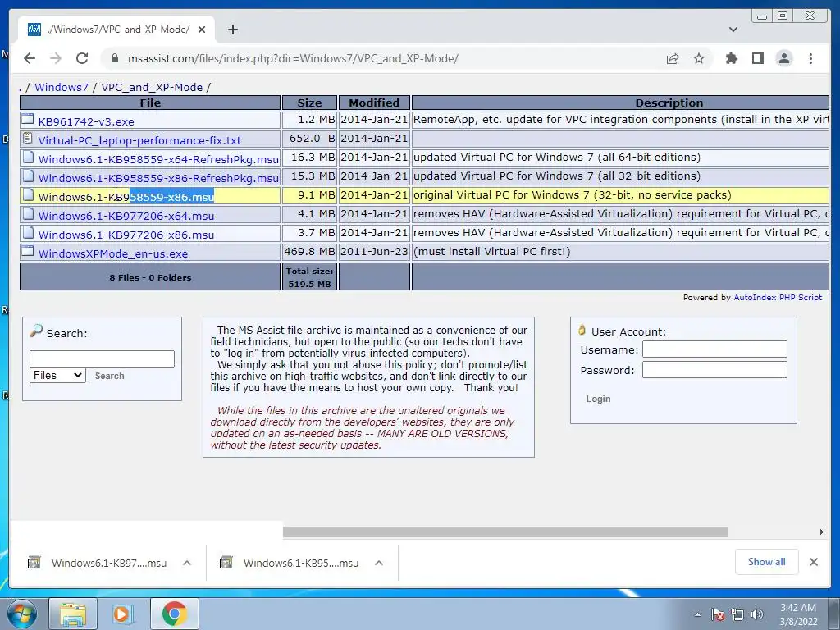The height and width of the screenshot is (630, 840).
Task: Sort the listing by Size column
Action: [x=309, y=103]
